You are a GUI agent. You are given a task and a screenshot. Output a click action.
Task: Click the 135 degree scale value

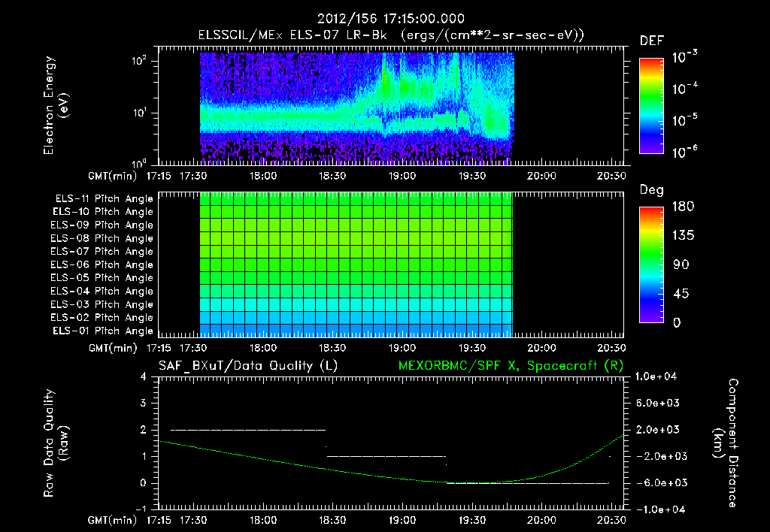coord(683,236)
